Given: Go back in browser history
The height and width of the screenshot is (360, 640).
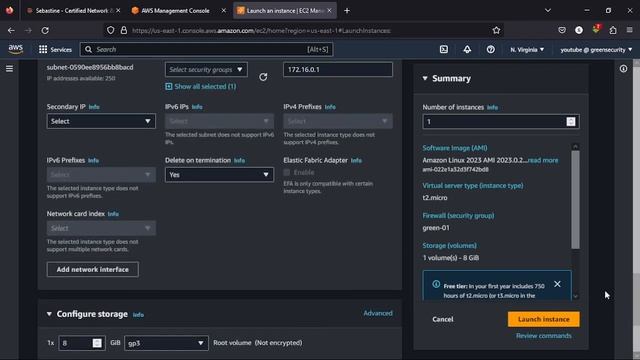Looking at the screenshot, I should pyautogui.click(x=11, y=30).
